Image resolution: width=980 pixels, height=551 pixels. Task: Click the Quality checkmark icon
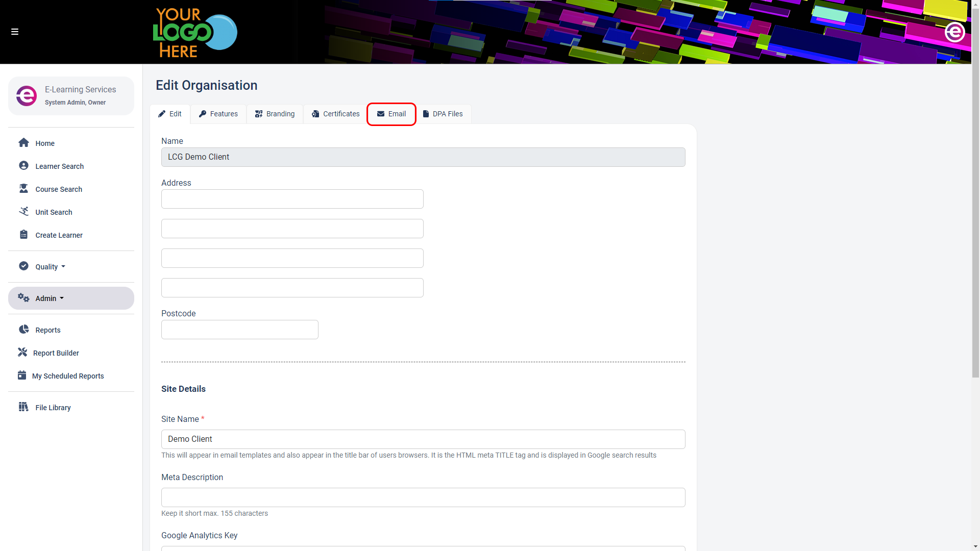tap(23, 266)
